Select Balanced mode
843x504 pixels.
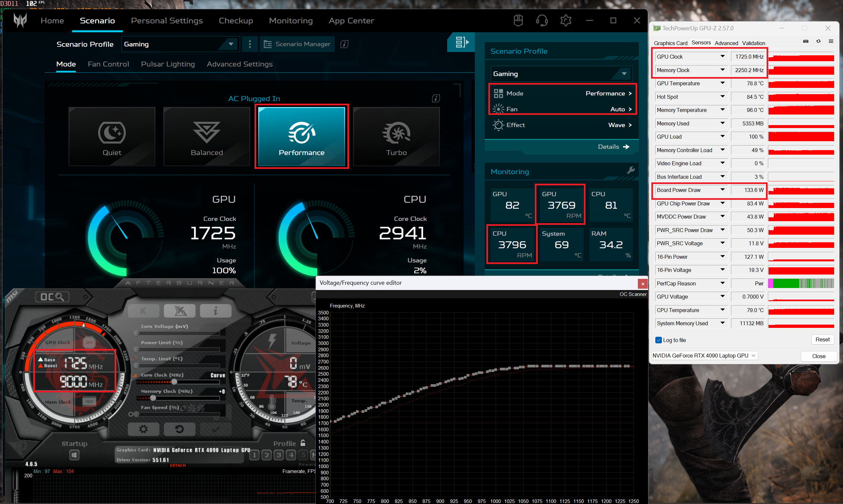206,137
